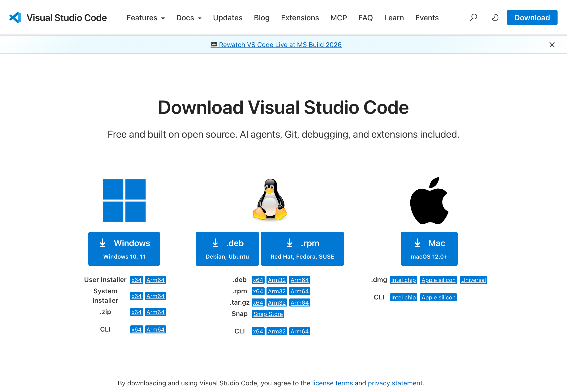This screenshot has width=567, height=392.
Task: Download the .rpm Red Hat, Fedora, SUSE package
Action: point(302,249)
